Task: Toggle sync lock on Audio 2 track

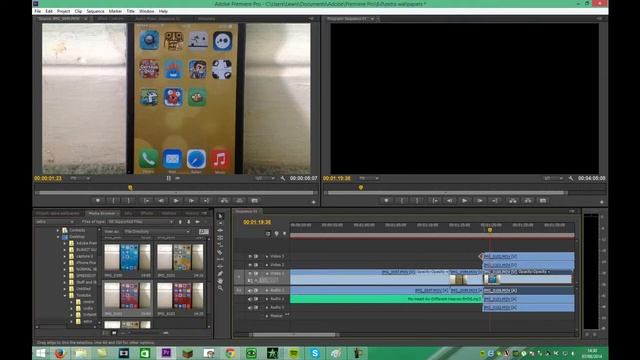Action: [256, 299]
